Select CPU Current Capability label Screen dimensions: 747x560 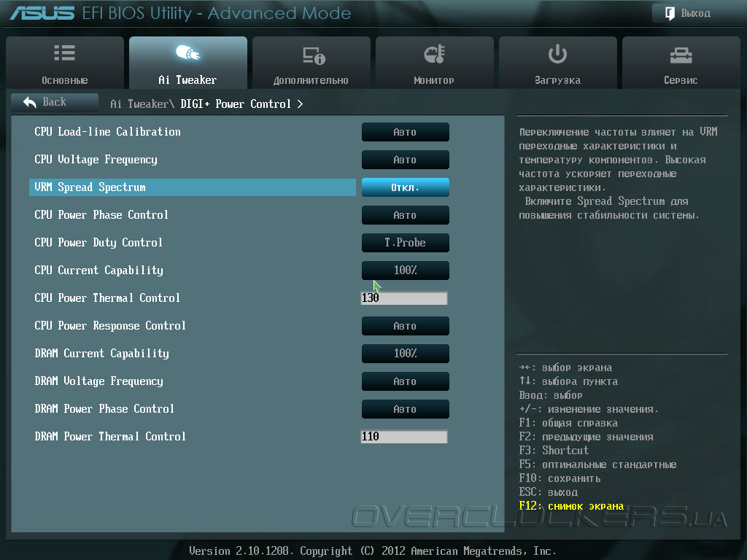98,270
